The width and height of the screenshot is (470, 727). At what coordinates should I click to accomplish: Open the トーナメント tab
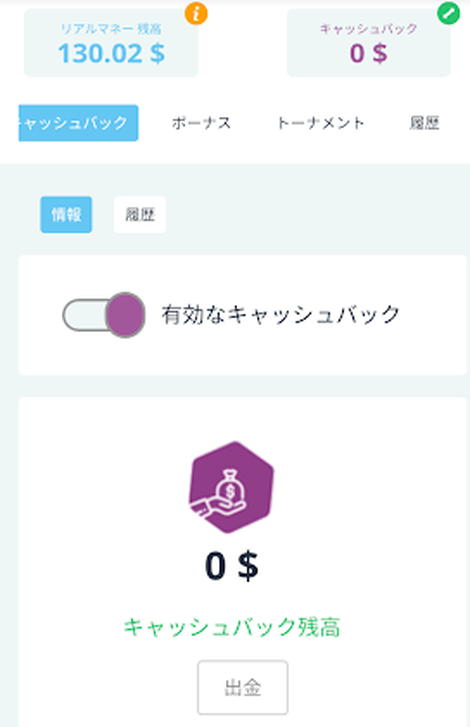320,123
